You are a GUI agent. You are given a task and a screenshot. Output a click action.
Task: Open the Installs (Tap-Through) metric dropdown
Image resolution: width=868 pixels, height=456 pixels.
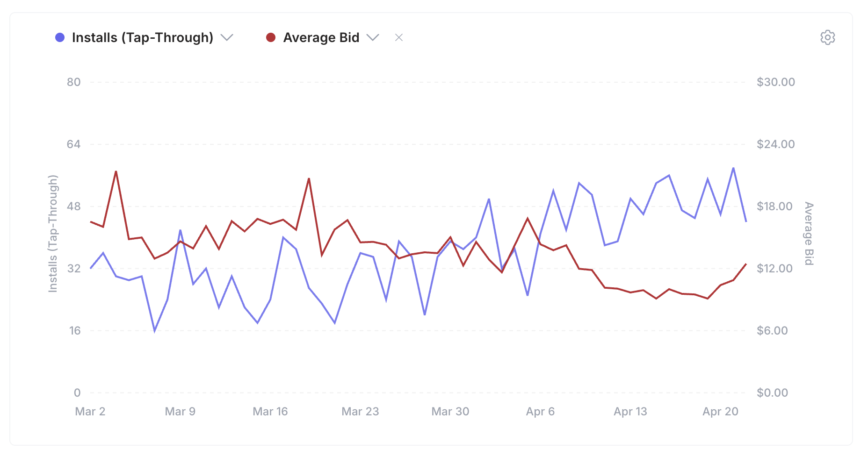click(x=227, y=37)
